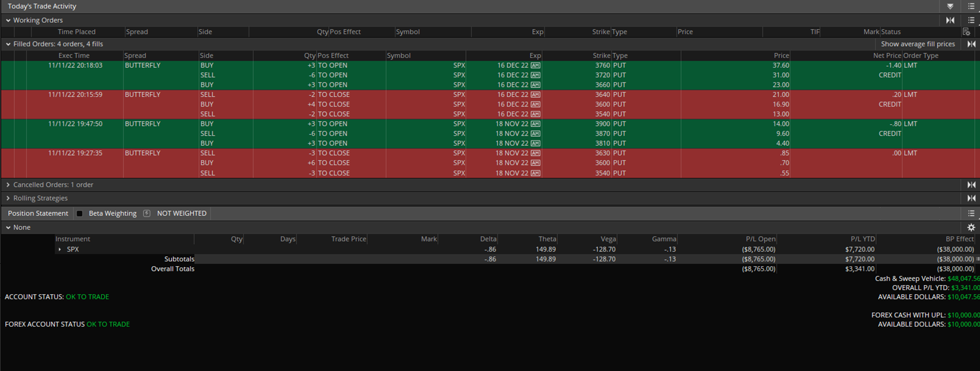Expand the SPX instrument row

click(x=60, y=249)
